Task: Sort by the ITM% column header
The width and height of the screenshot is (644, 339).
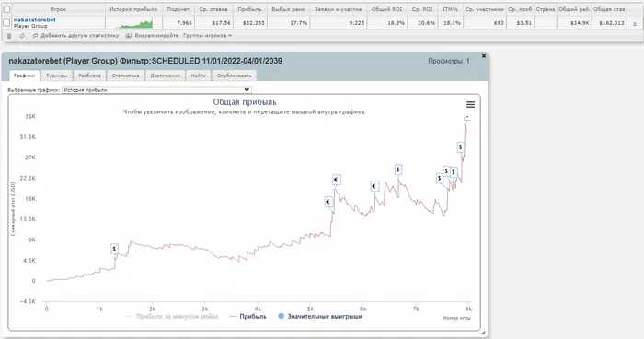Action: pos(450,9)
